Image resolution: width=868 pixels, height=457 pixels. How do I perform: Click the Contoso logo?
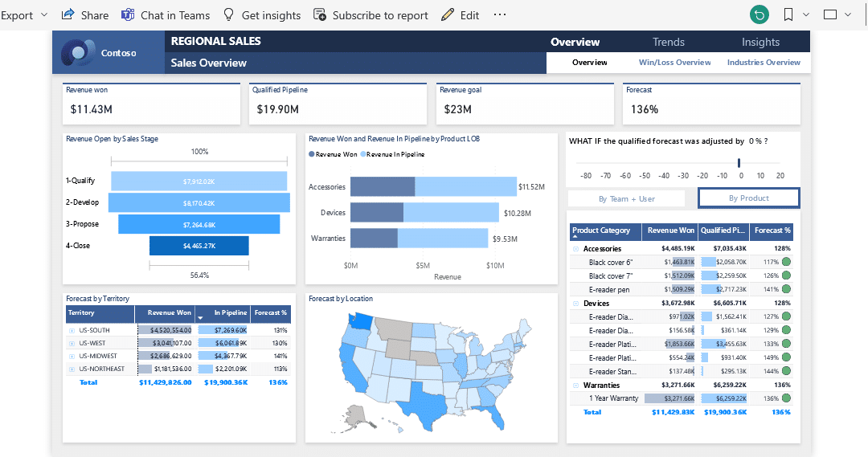point(78,53)
